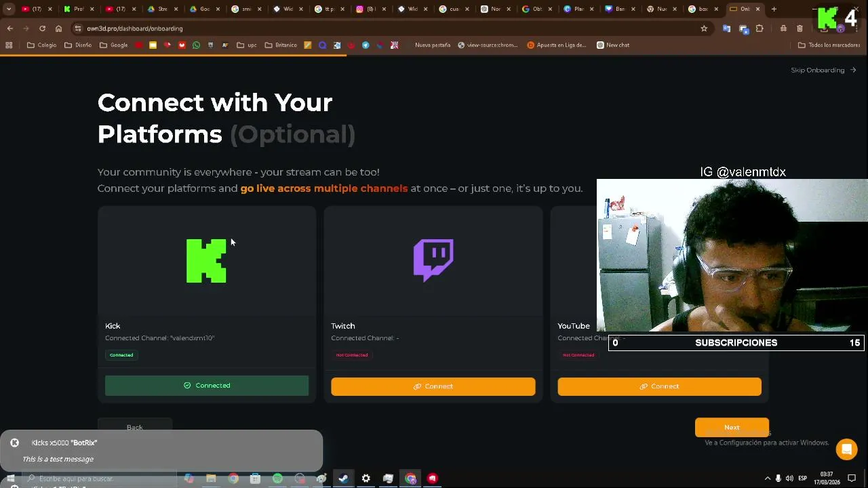Skip the onboarding process
Screen dimensions: 868x488
[823, 70]
